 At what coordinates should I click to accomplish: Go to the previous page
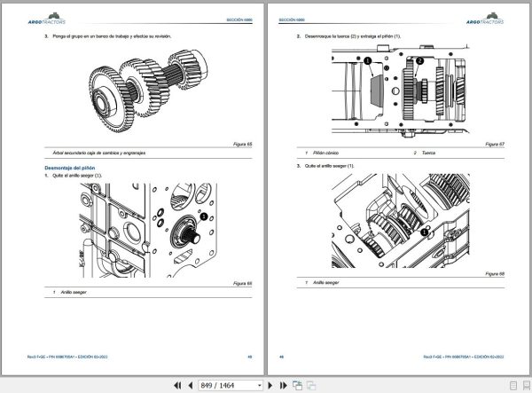click(x=191, y=385)
